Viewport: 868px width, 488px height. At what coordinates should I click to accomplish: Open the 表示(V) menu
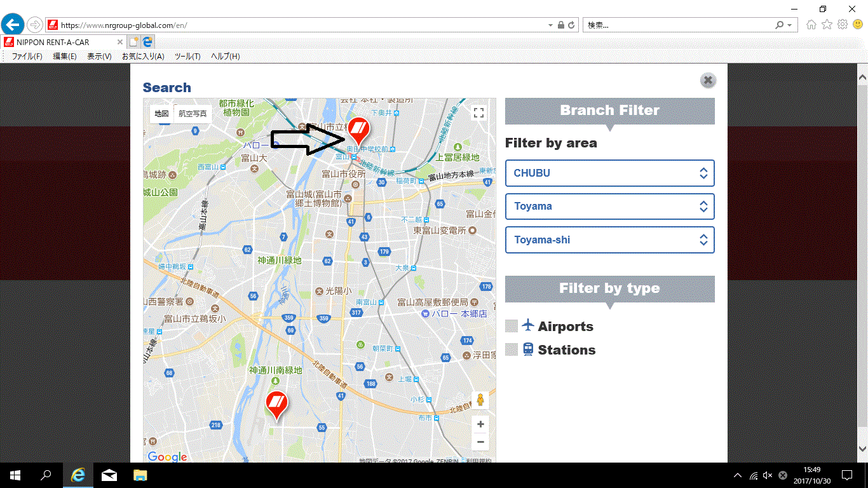[x=99, y=56]
